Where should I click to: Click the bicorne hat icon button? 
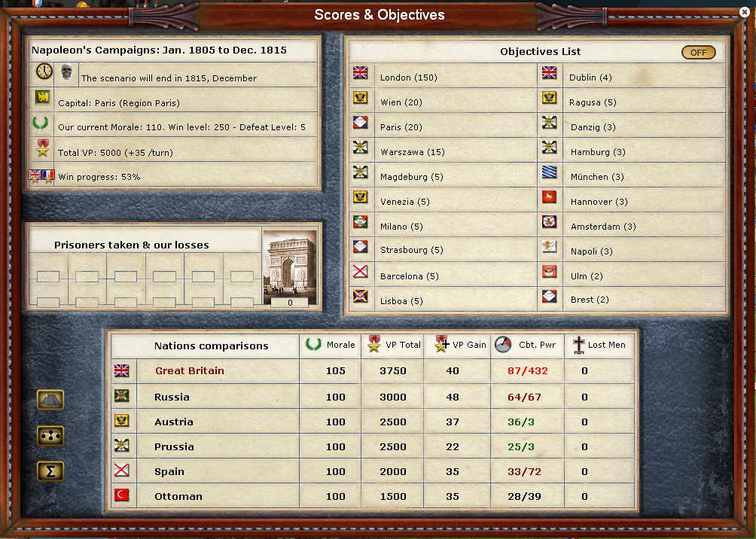click(x=50, y=400)
